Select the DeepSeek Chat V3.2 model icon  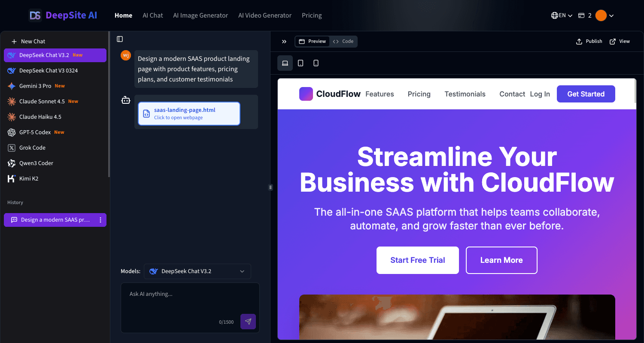[x=11, y=55]
